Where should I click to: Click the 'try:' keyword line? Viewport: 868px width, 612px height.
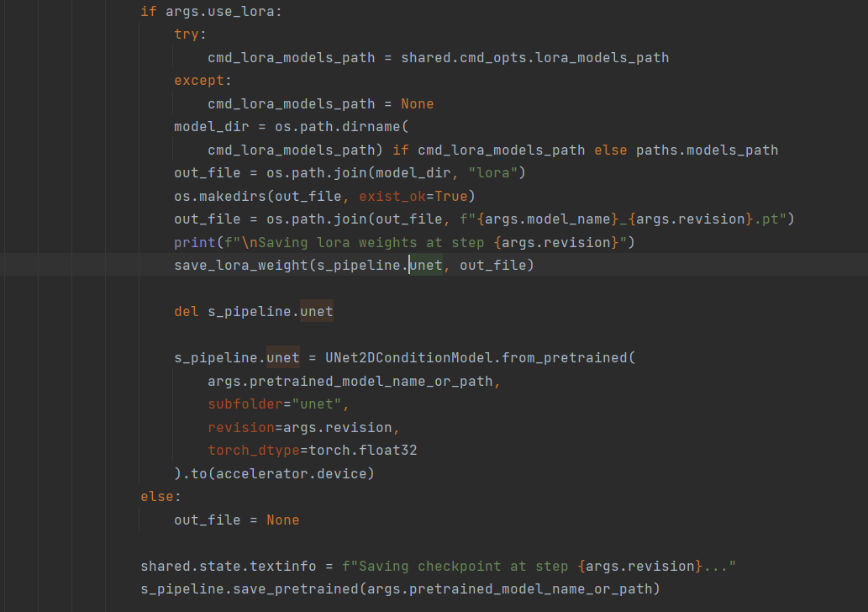(190, 34)
